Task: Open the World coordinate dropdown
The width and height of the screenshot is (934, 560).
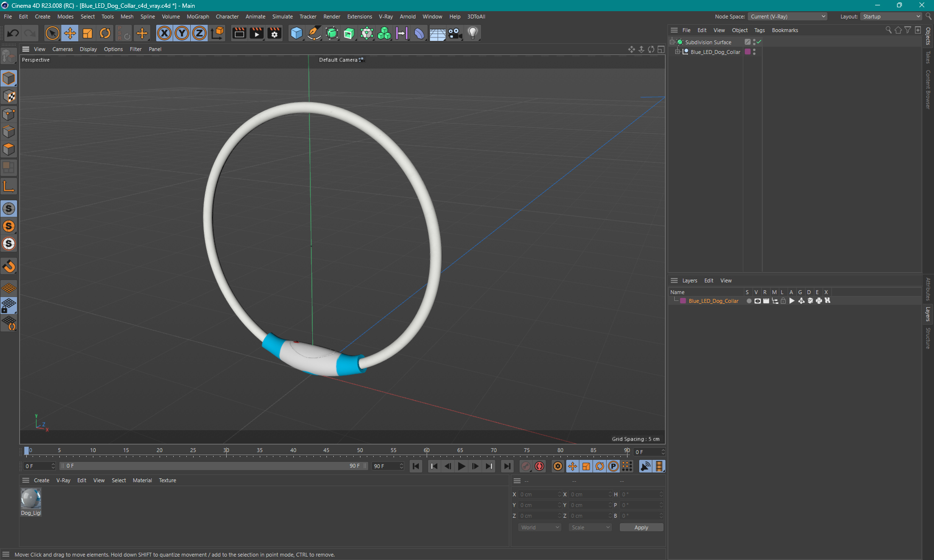Action: pos(540,527)
